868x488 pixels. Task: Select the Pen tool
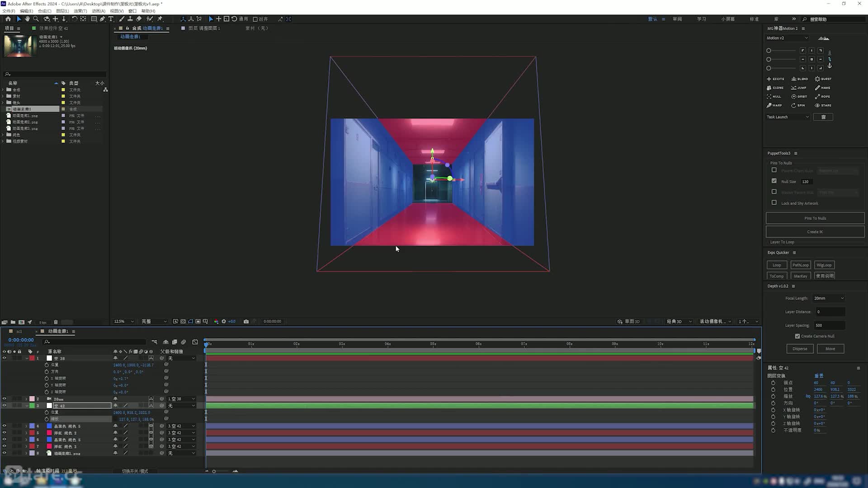(x=102, y=19)
